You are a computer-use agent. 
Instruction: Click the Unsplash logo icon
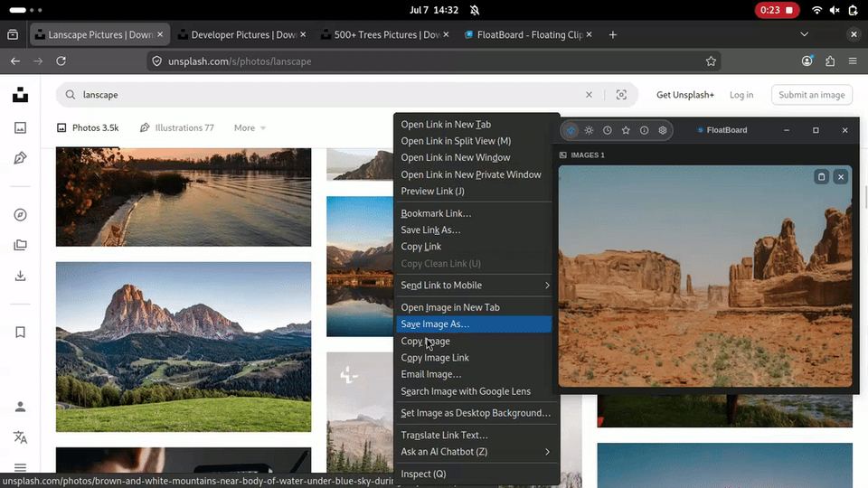point(21,95)
